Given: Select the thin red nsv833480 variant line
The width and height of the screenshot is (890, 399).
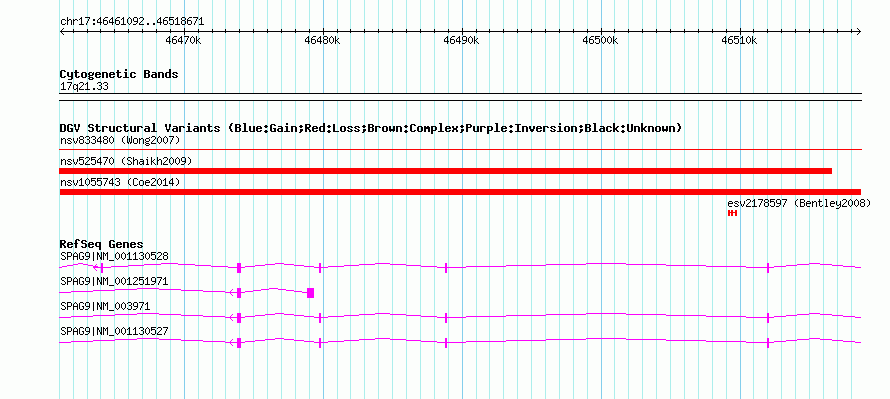Looking at the screenshot, I should (x=460, y=150).
